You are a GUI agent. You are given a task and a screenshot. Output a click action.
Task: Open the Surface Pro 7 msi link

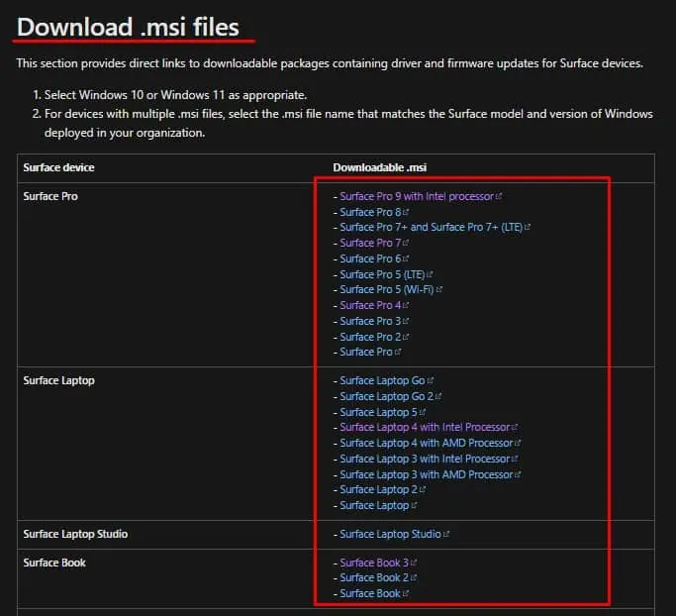(x=370, y=243)
